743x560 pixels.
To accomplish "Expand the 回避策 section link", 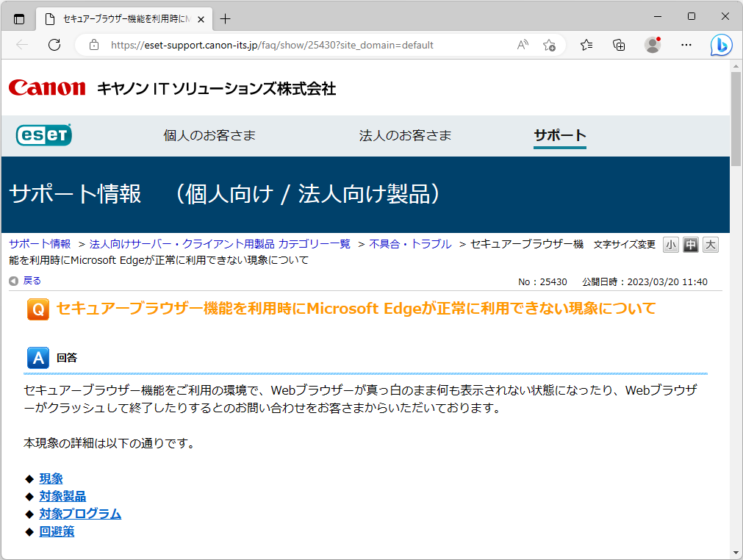I will pyautogui.click(x=57, y=531).
